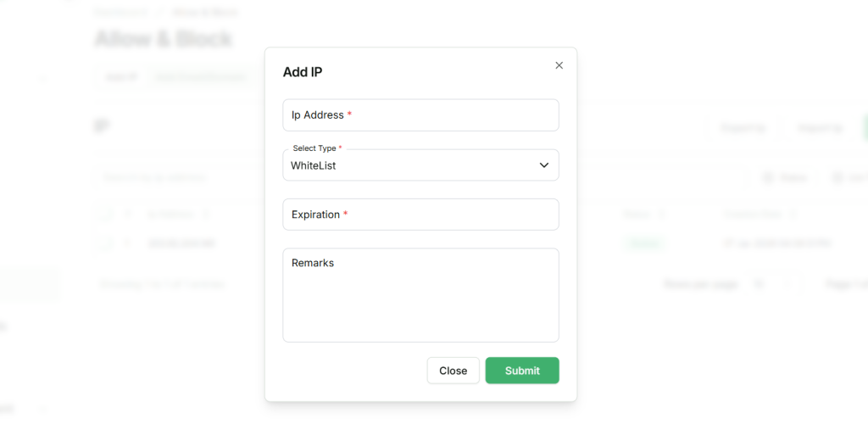Click the Select Type dropdown chevron arrow

click(x=544, y=165)
